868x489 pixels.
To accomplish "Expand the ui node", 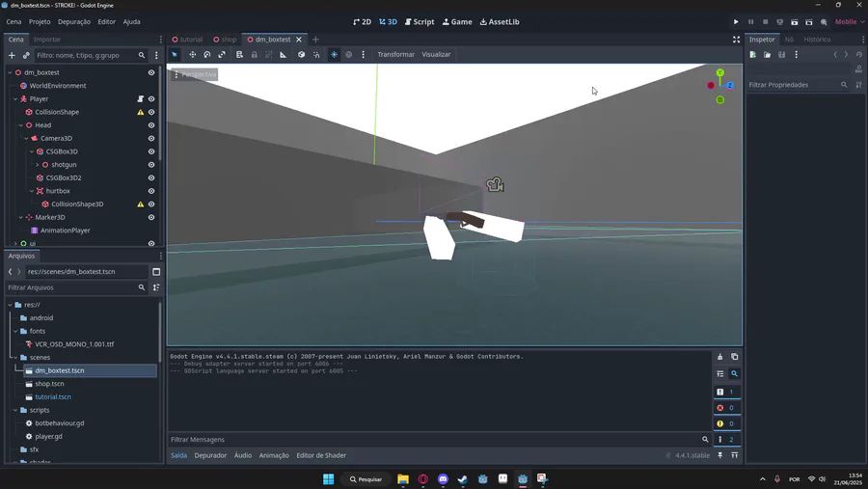I will tap(15, 244).
